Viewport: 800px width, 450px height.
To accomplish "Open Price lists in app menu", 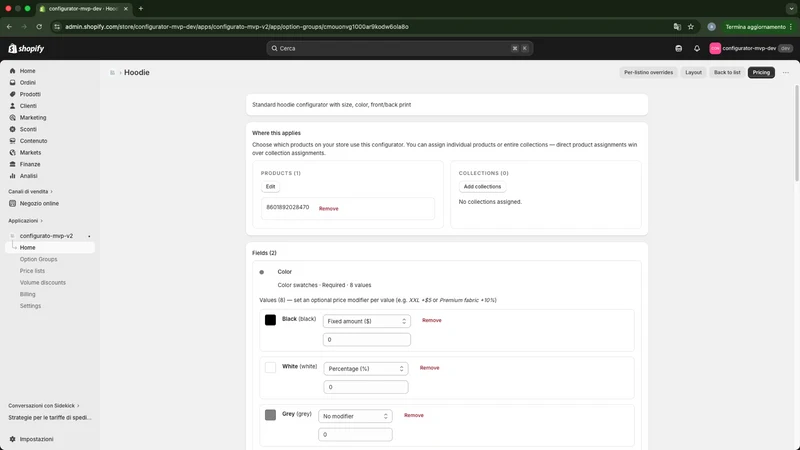I will point(32,271).
